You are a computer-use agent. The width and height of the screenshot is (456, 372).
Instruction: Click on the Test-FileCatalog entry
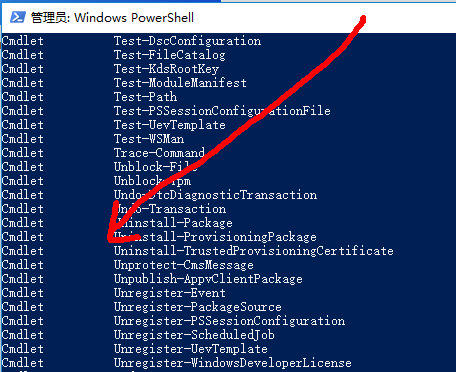click(170, 55)
